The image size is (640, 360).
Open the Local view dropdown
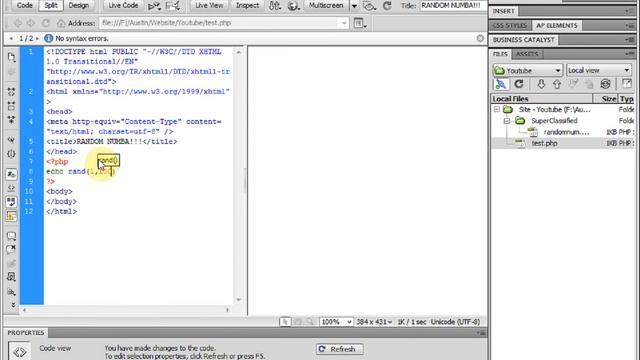click(599, 70)
